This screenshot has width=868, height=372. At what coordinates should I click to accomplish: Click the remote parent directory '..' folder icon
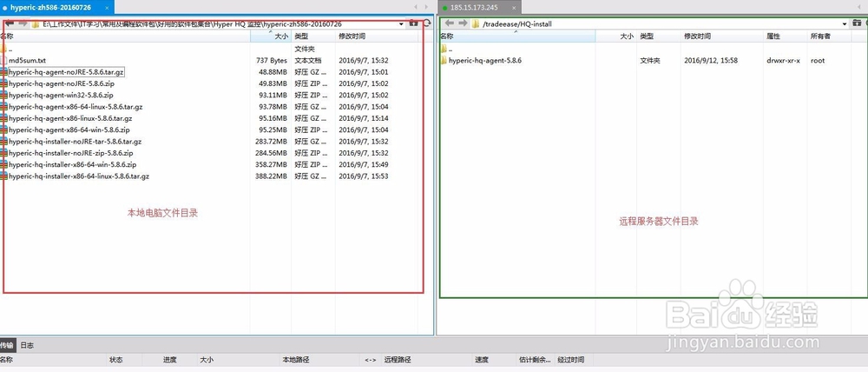click(x=444, y=49)
